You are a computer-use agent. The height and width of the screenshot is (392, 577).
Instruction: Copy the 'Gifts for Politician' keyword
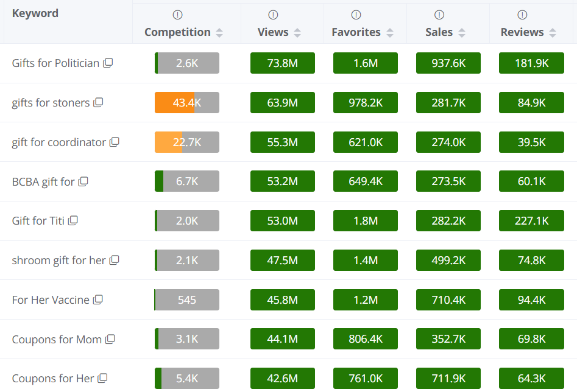(108, 63)
